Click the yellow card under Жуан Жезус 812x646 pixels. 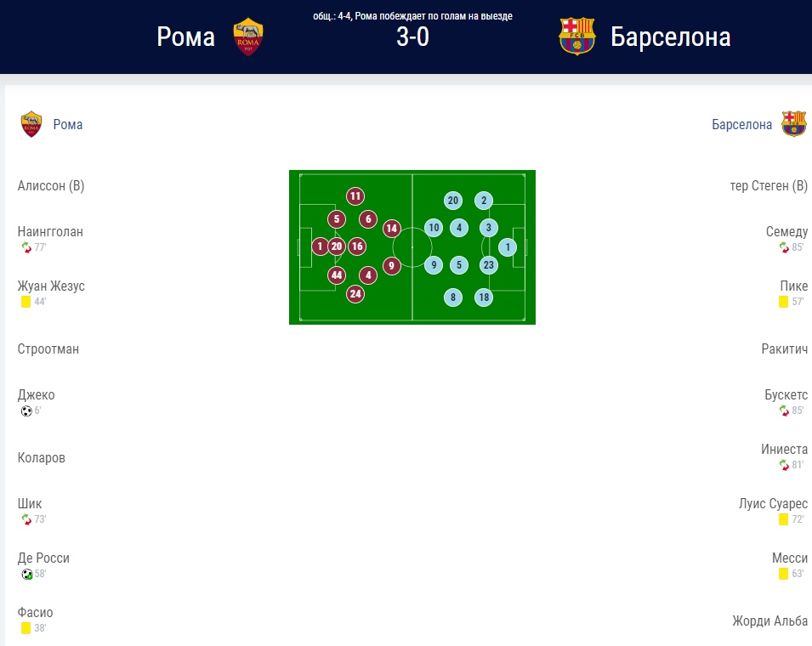coord(26,302)
